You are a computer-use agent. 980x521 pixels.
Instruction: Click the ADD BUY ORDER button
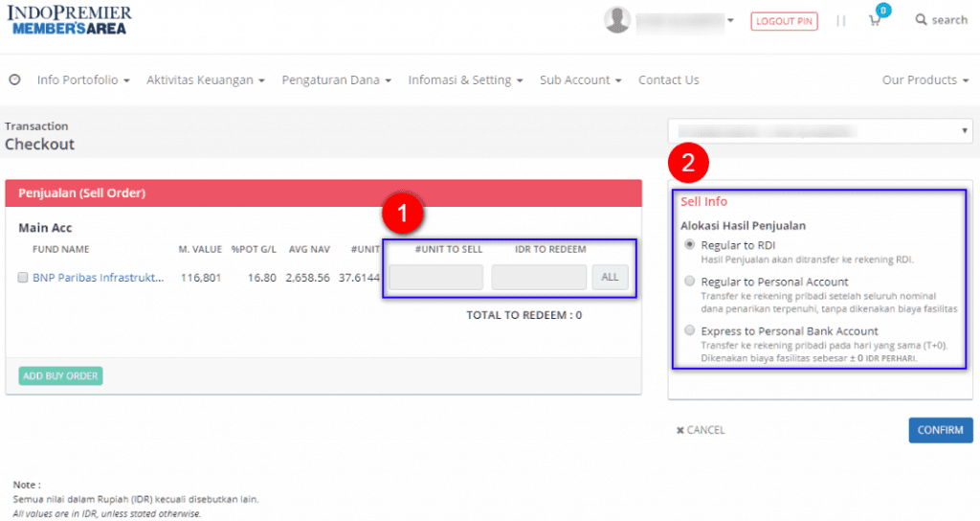[x=60, y=375]
